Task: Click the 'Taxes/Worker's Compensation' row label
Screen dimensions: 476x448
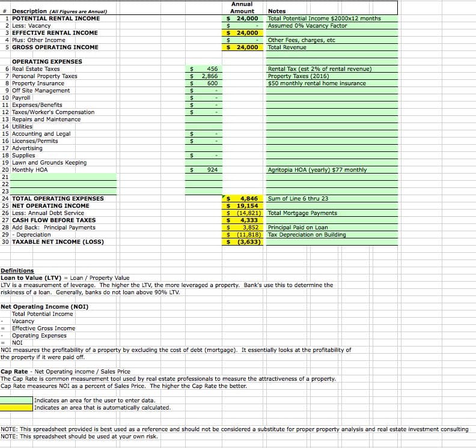Action: 53,112
